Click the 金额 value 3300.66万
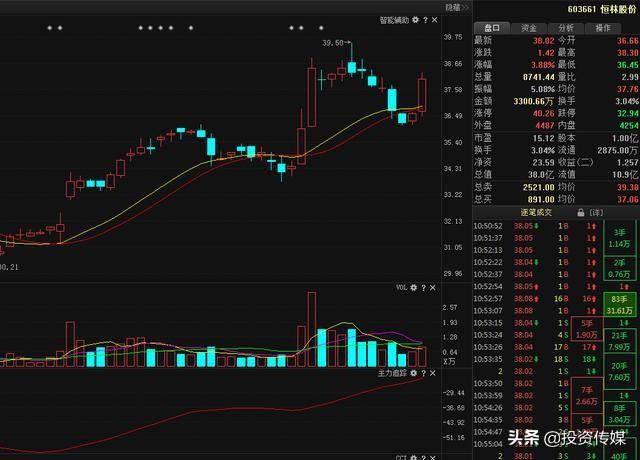The image size is (640, 460). click(x=533, y=101)
